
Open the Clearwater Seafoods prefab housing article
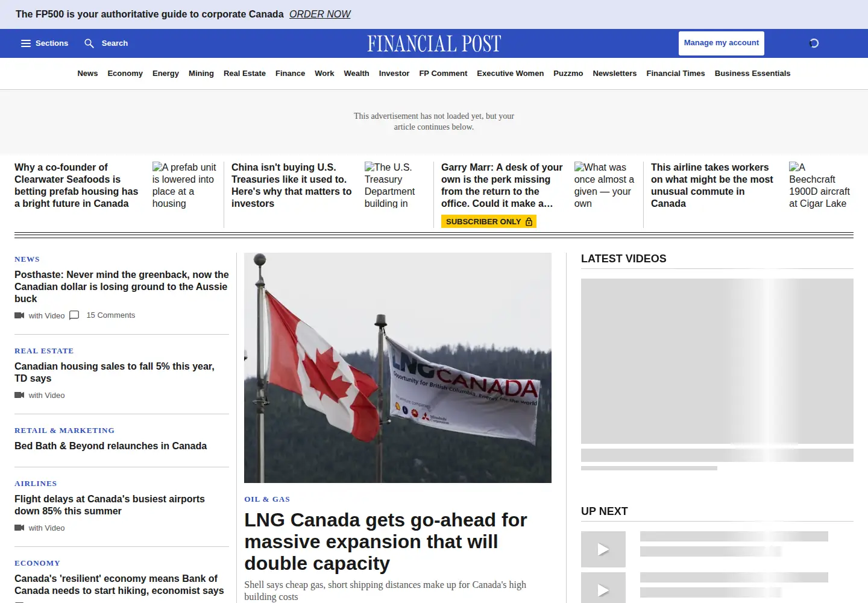click(x=77, y=185)
